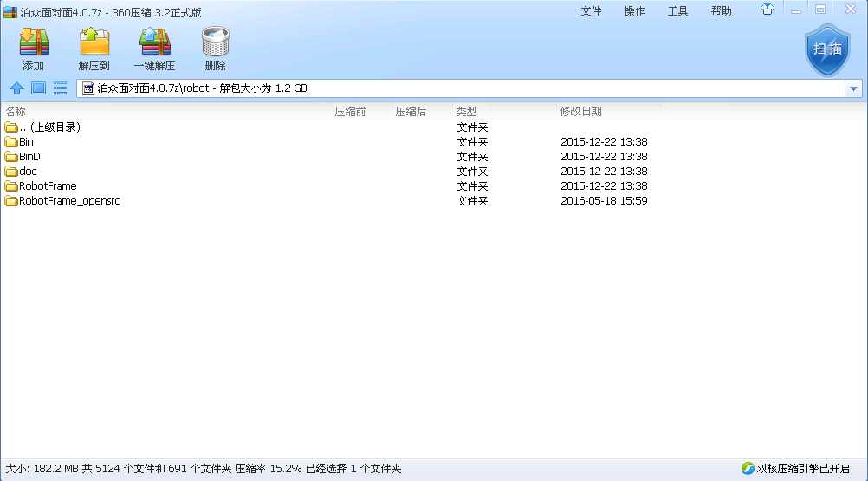
Task: Open the address bar dropdown arrow
Action: (x=853, y=88)
